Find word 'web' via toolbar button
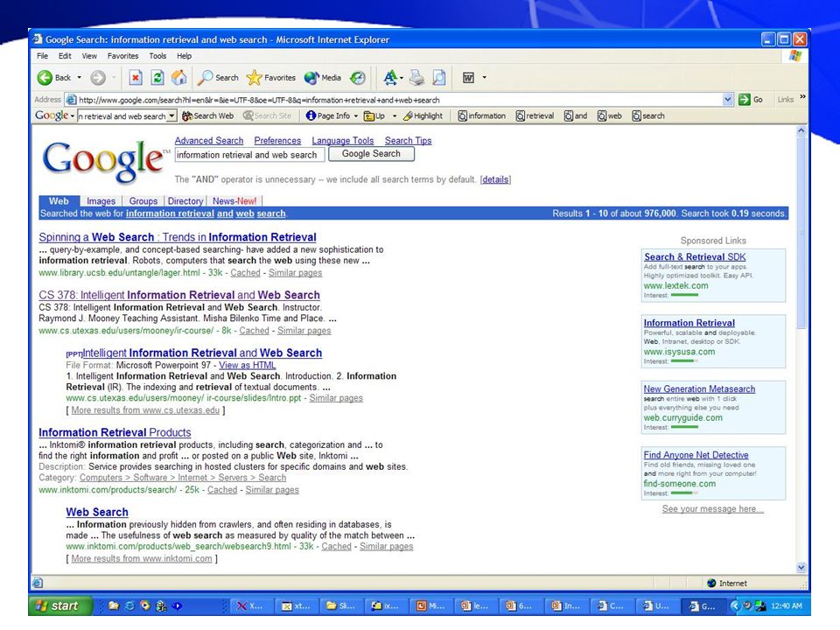 [x=610, y=115]
